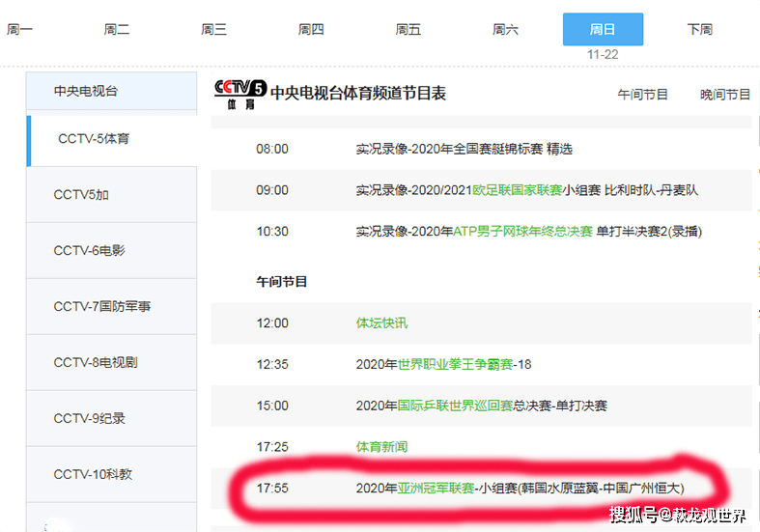Click the 15:00 time entry
This screenshot has height=532, width=760.
272,406
